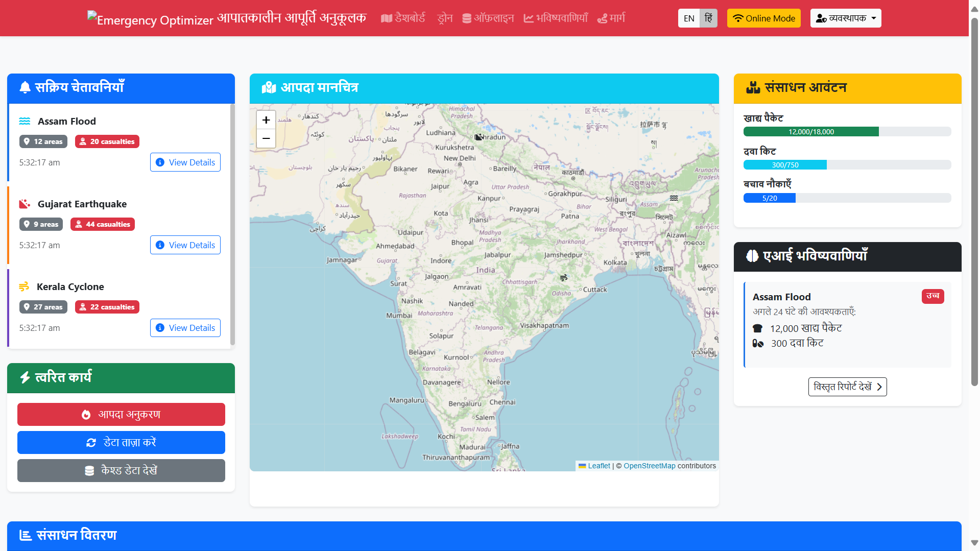Screen dimensions: 980x551
Task: Click the zoom in plus icon on map
Action: (266, 120)
